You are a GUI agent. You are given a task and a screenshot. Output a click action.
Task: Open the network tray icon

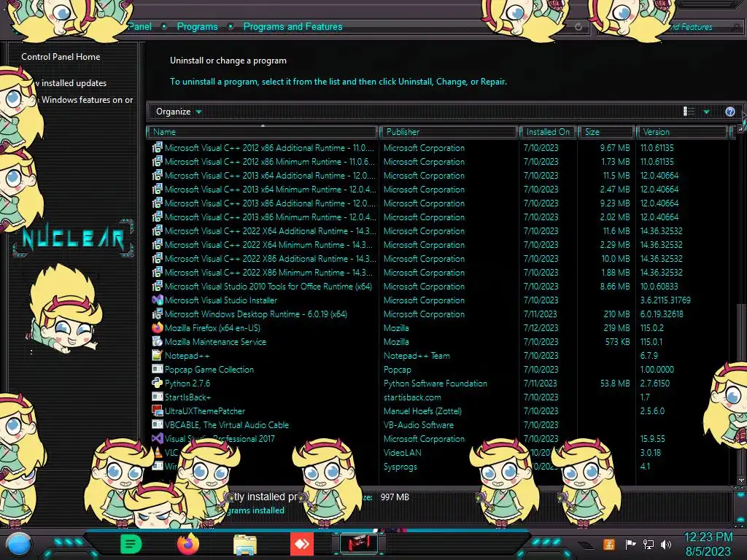click(649, 544)
